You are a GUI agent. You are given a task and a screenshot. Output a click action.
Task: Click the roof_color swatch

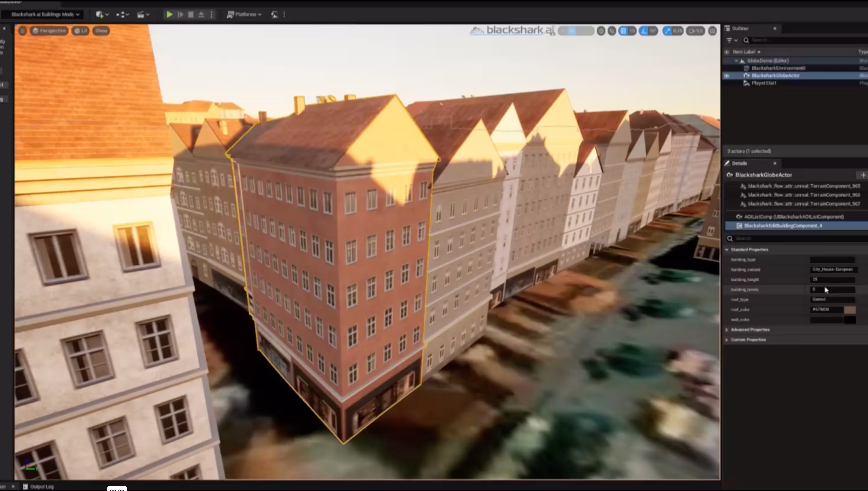click(x=850, y=310)
